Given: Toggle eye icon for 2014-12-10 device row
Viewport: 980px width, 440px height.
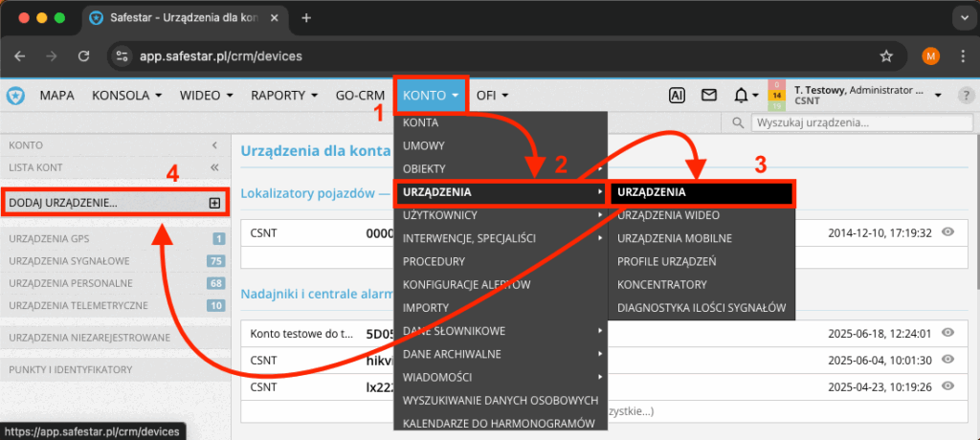Looking at the screenshot, I should click(x=947, y=232).
